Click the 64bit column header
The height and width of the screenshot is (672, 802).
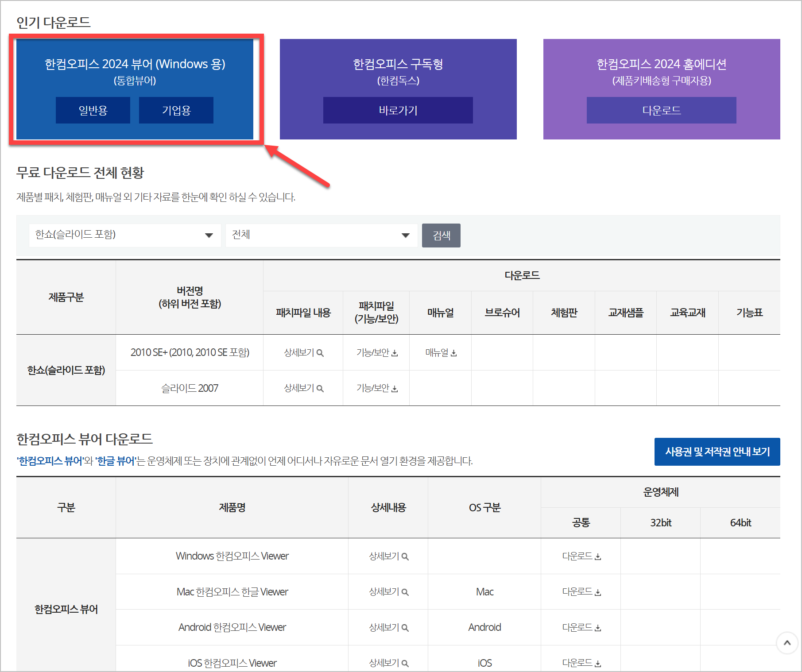740,523
